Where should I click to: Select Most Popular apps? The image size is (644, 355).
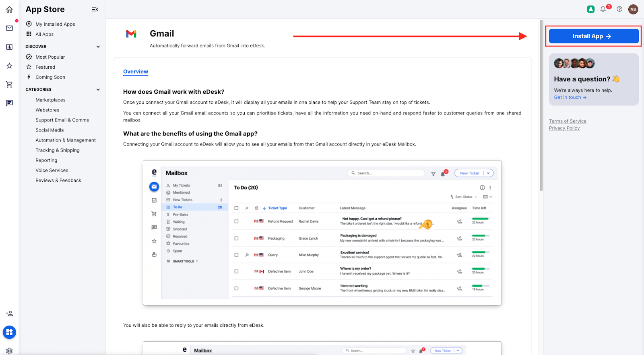coord(50,57)
